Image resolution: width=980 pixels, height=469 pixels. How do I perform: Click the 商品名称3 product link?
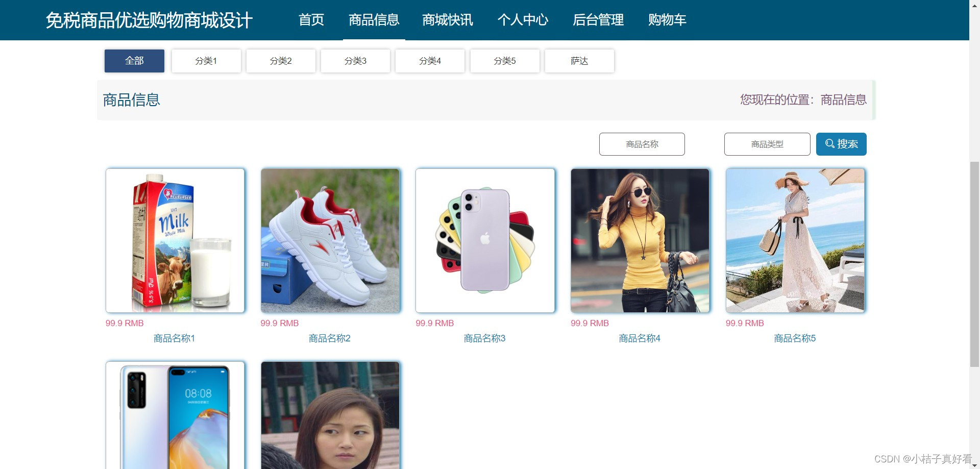tap(485, 338)
